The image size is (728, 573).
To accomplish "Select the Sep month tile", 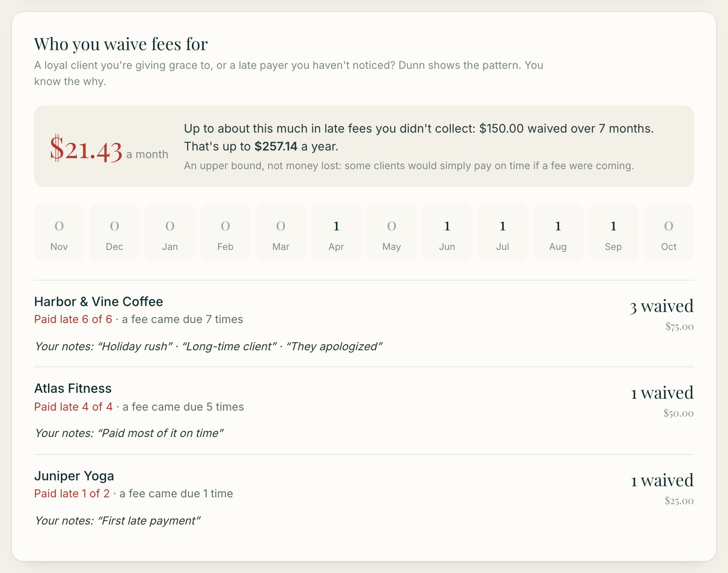I will [x=613, y=233].
